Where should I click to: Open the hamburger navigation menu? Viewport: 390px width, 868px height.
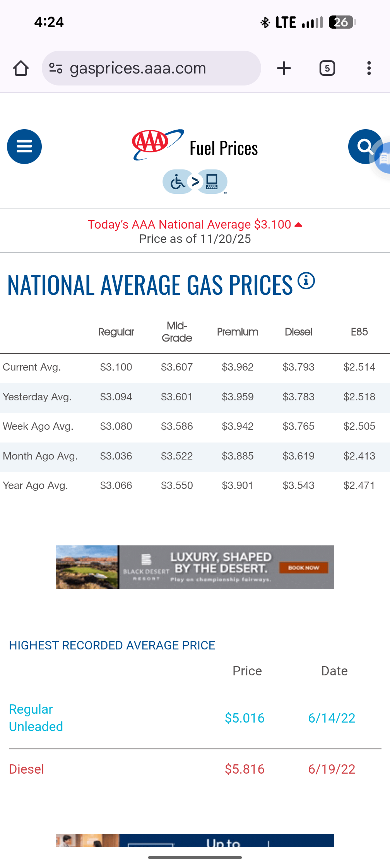(24, 147)
